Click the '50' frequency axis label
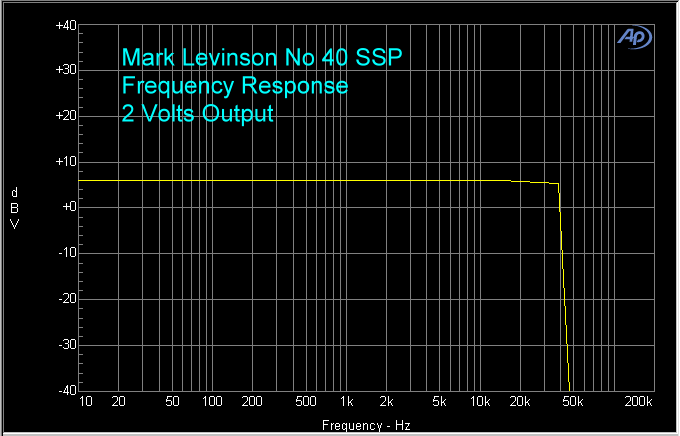The width and height of the screenshot is (680, 436). 172,402
